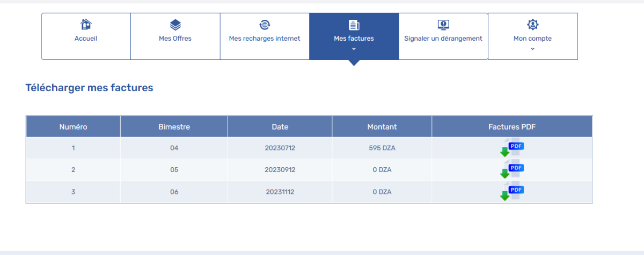Go to the Accueil label link
644x255 pixels.
[86, 39]
